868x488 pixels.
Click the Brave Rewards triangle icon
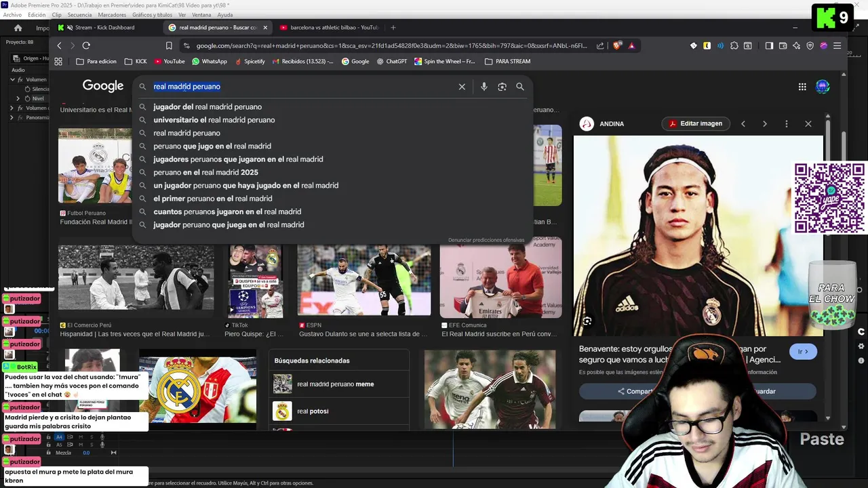point(631,45)
